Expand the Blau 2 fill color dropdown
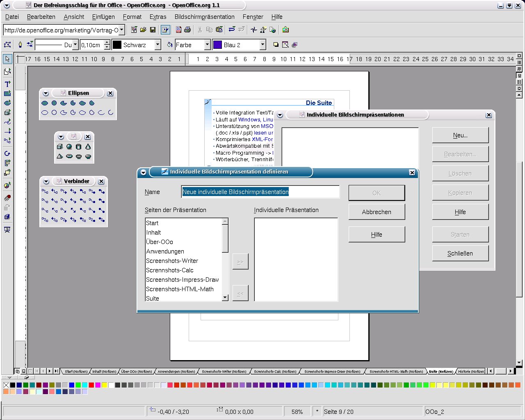This screenshot has height=420, width=525. (262, 45)
